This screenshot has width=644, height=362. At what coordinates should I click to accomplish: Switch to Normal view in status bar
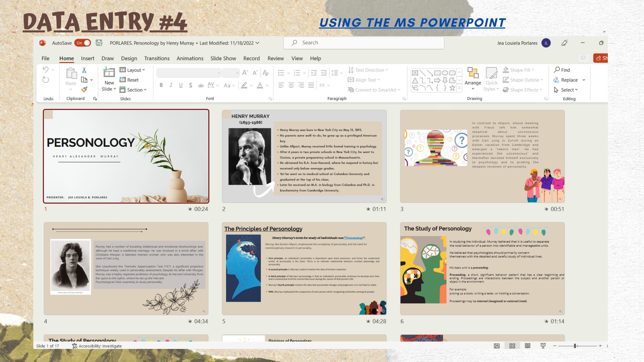pos(497,346)
